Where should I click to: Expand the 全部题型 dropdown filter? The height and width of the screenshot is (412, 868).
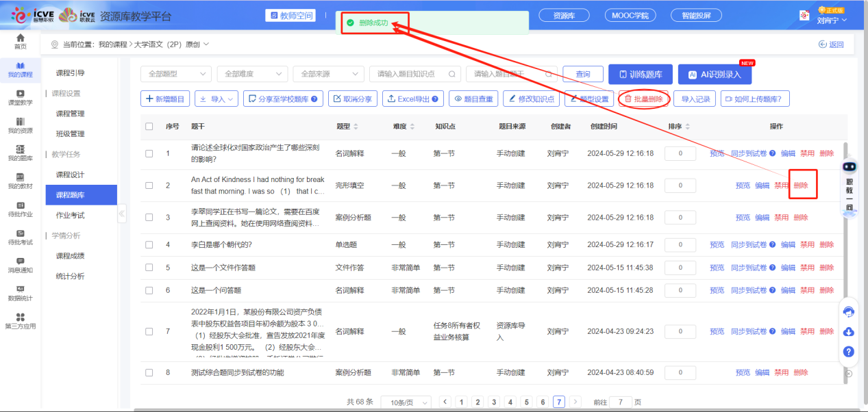[x=175, y=74]
